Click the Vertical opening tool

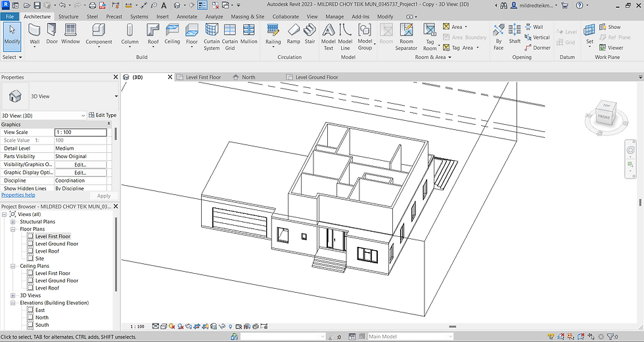coord(537,37)
